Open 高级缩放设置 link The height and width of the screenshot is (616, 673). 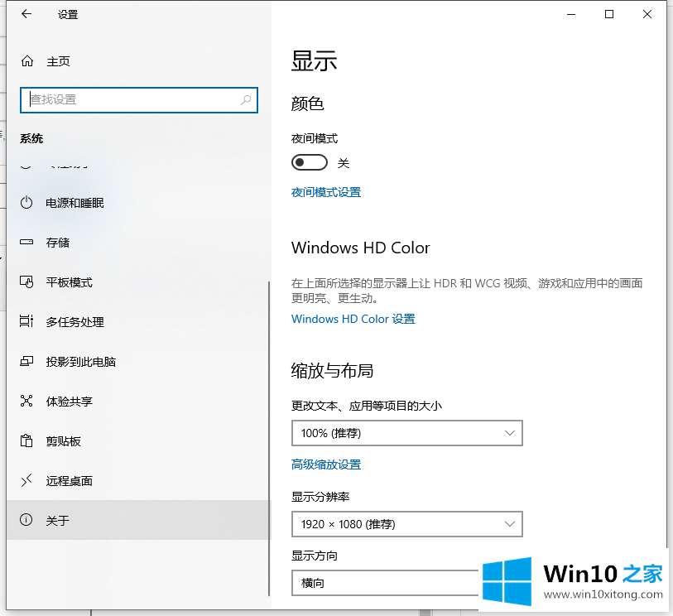pyautogui.click(x=326, y=464)
